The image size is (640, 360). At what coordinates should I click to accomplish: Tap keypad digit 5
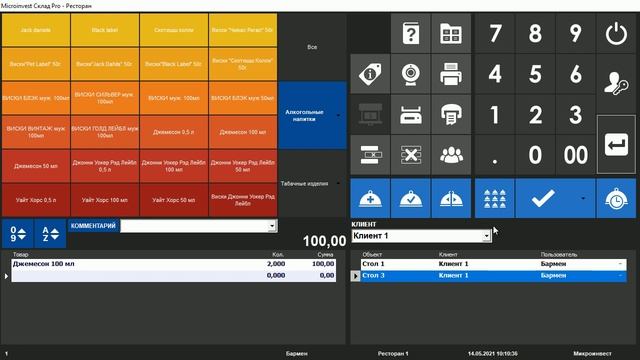535,74
